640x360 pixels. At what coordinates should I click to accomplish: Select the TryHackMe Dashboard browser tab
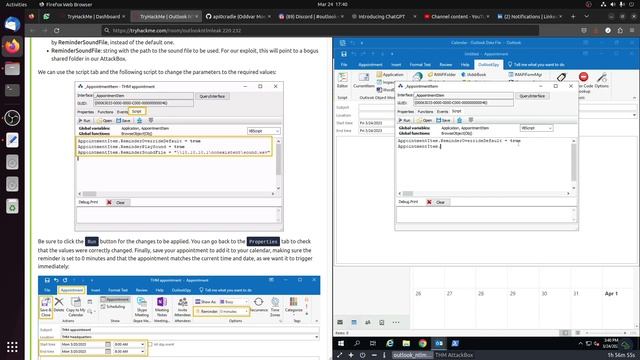click(x=93, y=17)
